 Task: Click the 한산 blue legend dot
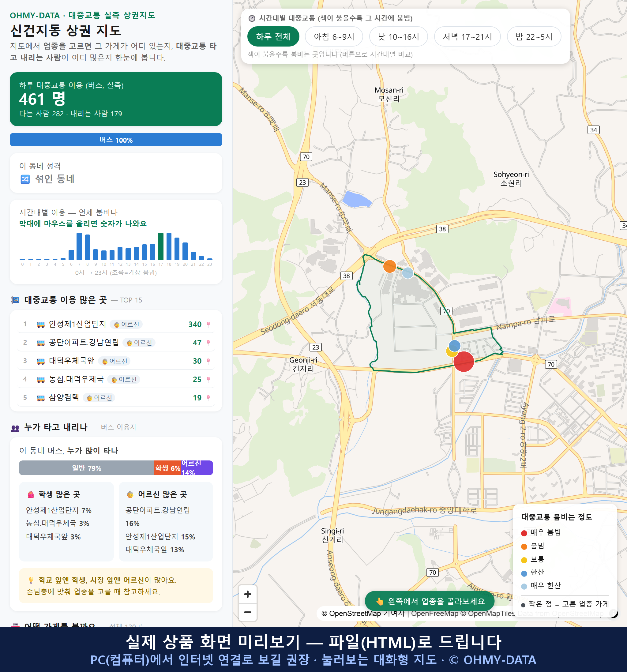coord(524,573)
